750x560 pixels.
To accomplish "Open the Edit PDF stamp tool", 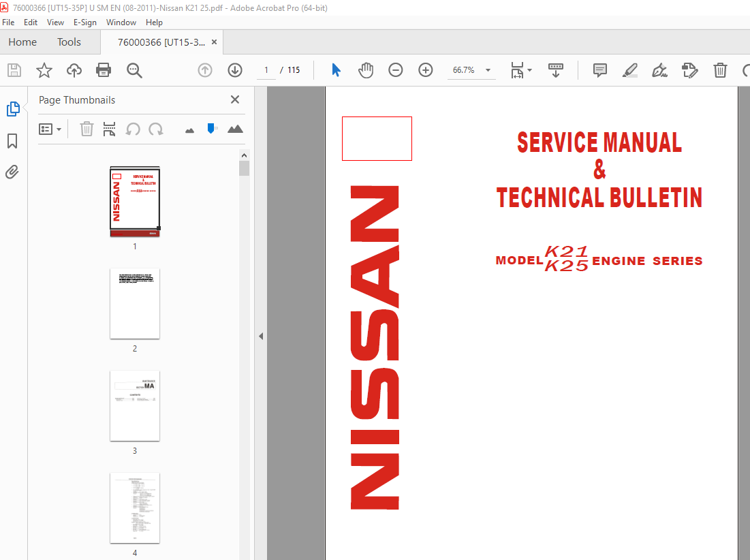I will click(x=690, y=70).
